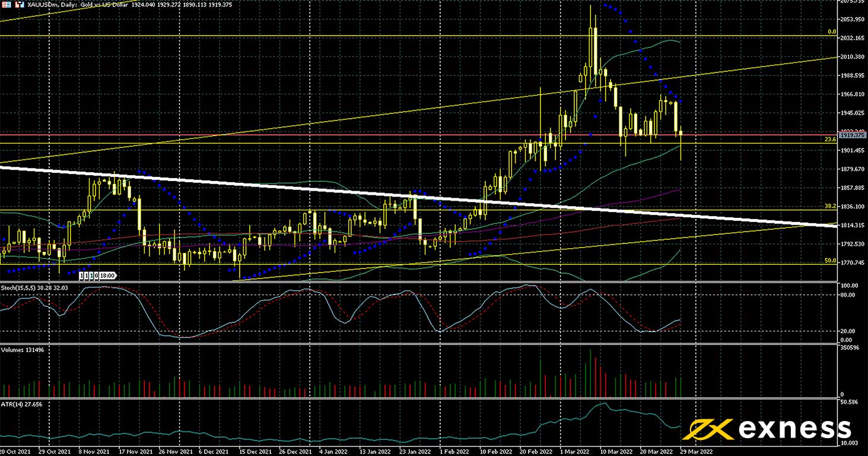The image size is (868, 456).
Task: Select the Fibonacci 50.0 level label
Action: [831, 261]
